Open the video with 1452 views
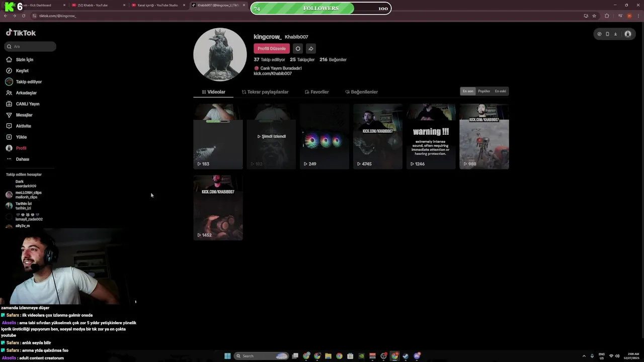The width and height of the screenshot is (644, 362). (218, 208)
